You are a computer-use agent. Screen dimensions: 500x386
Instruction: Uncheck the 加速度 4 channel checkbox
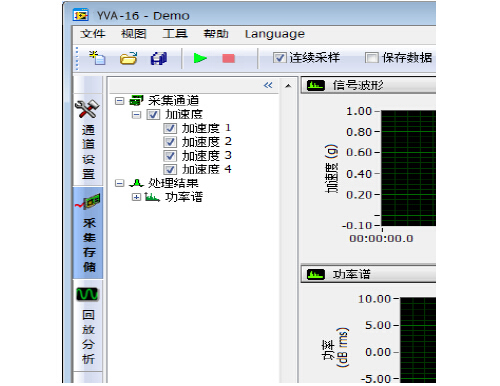pyautogui.click(x=170, y=169)
